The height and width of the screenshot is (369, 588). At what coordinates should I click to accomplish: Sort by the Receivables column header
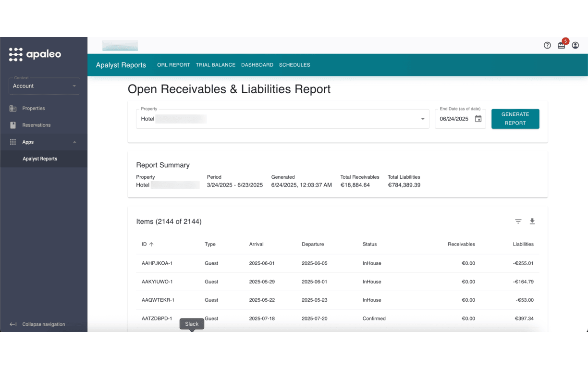[x=461, y=244]
